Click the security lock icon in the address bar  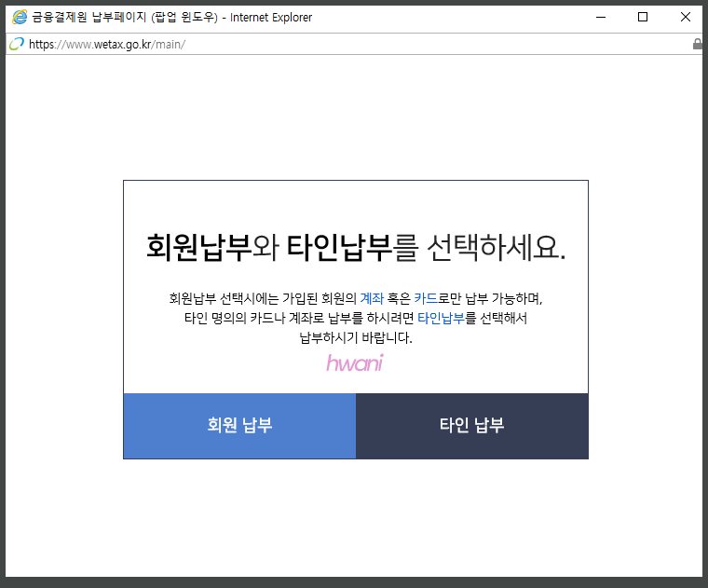(698, 44)
